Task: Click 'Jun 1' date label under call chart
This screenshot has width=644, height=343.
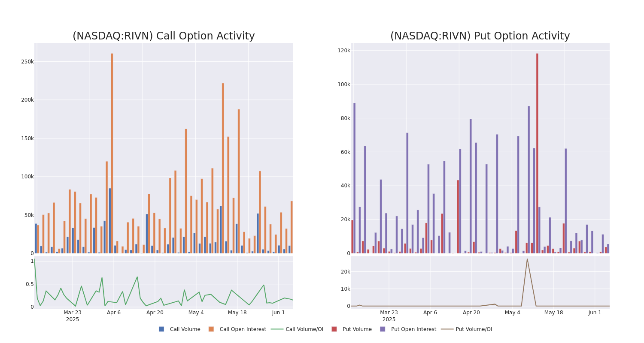Action: pyautogui.click(x=279, y=313)
